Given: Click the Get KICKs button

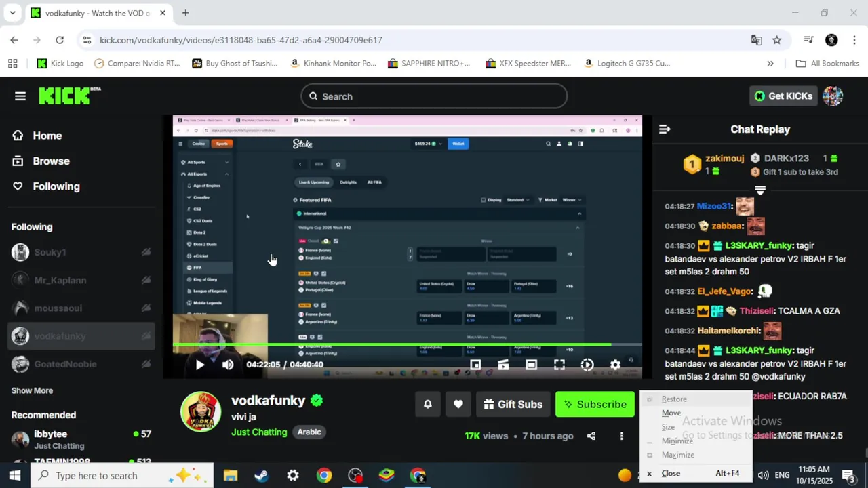Looking at the screenshot, I should pyautogui.click(x=783, y=96).
